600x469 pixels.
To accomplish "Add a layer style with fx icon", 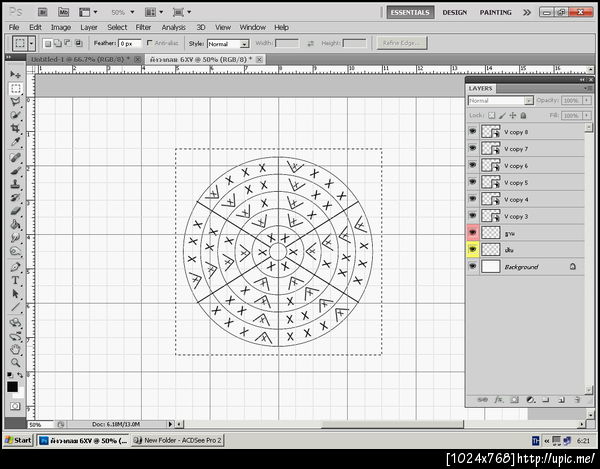I will coord(499,400).
